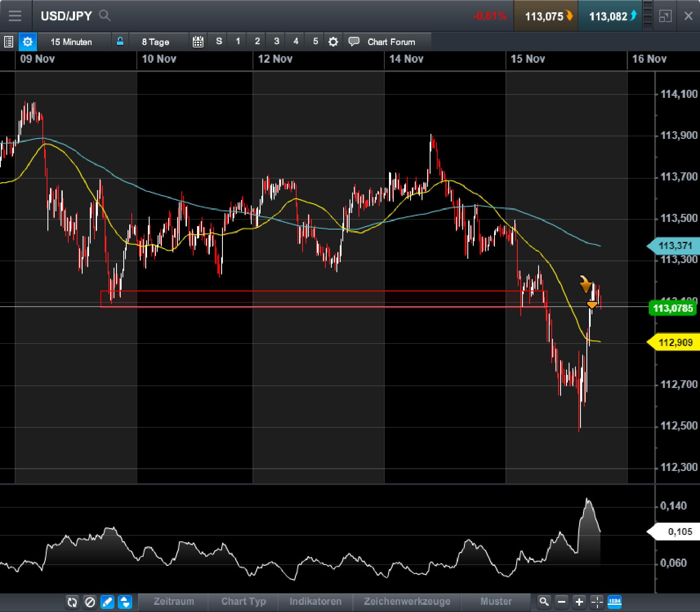Screen dimensions: 700x612
Task: Click the crosshair cursor icon
Action: (597, 601)
